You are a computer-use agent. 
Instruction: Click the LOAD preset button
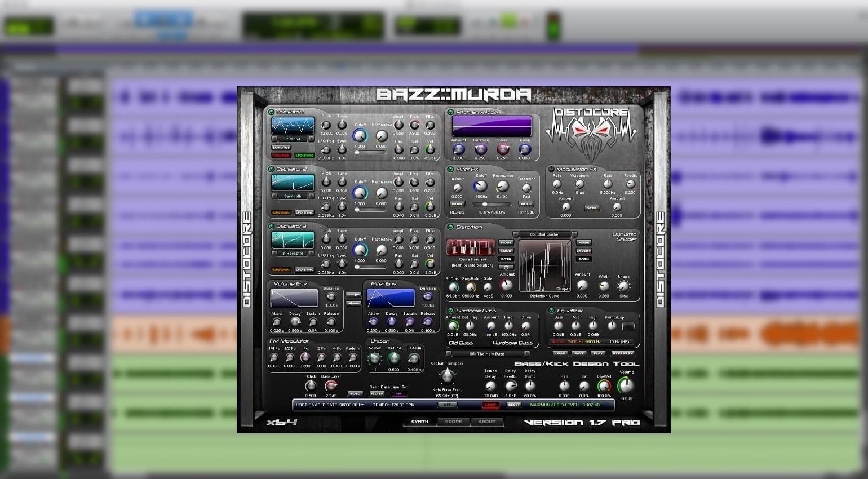tap(560, 353)
